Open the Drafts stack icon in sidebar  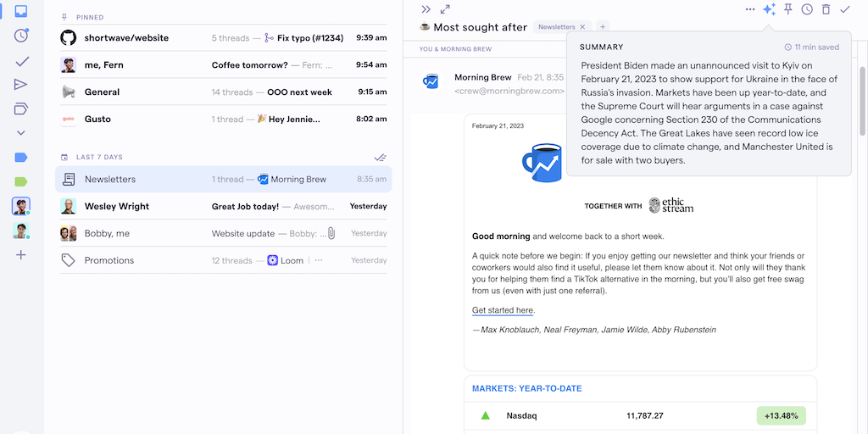coord(21,108)
